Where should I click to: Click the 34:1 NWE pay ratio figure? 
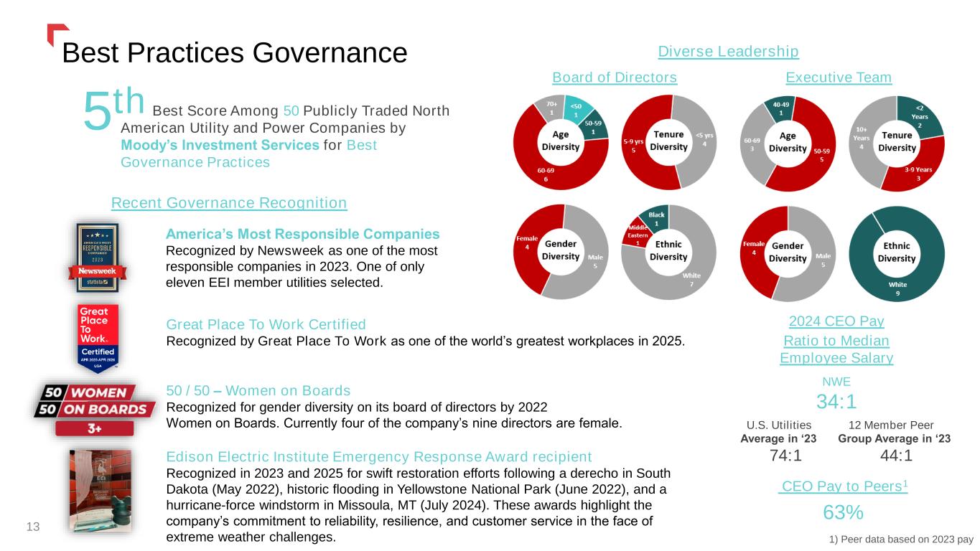pos(836,401)
